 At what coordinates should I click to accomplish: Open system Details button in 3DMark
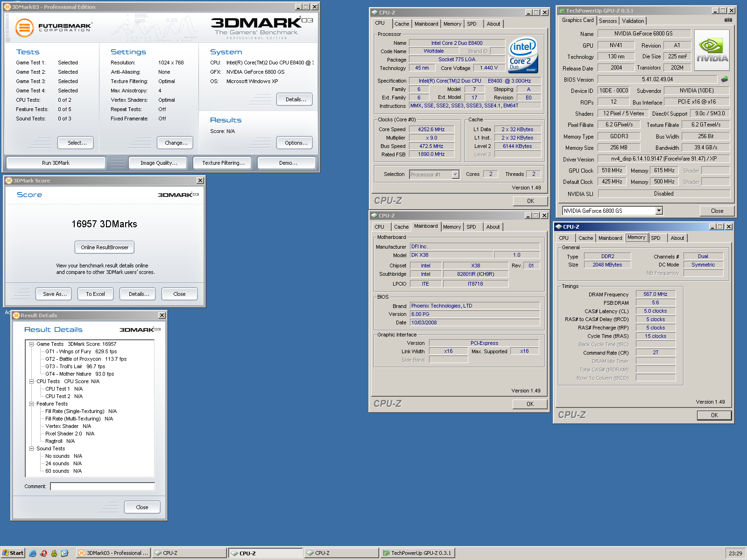point(295,99)
